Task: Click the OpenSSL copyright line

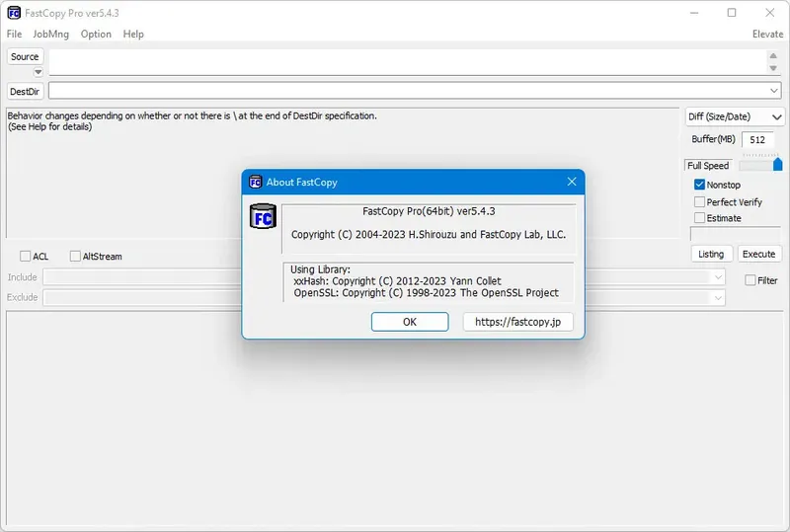Action: pyautogui.click(x=427, y=293)
